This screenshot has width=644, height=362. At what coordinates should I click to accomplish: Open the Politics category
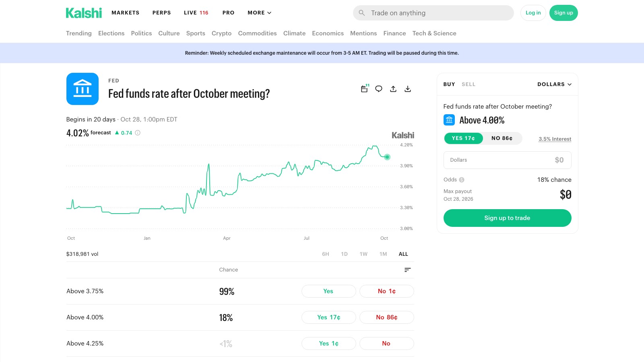pyautogui.click(x=141, y=33)
